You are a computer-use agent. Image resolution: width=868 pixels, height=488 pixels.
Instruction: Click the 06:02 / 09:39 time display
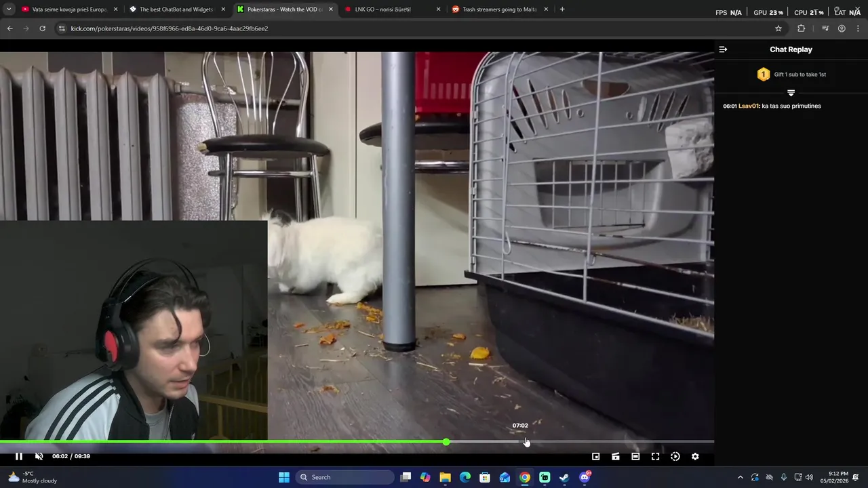click(x=71, y=456)
